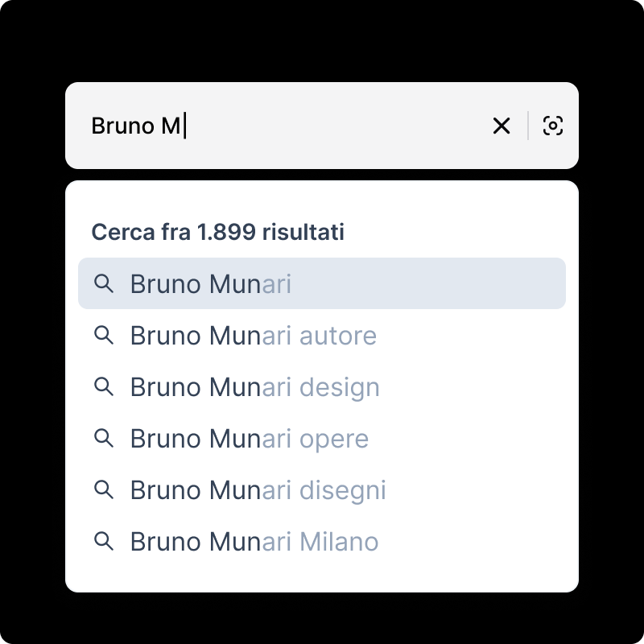Viewport: 644px width, 644px height.
Task: Choose the 'Bruno Munari autore' suggestion
Action: point(253,336)
